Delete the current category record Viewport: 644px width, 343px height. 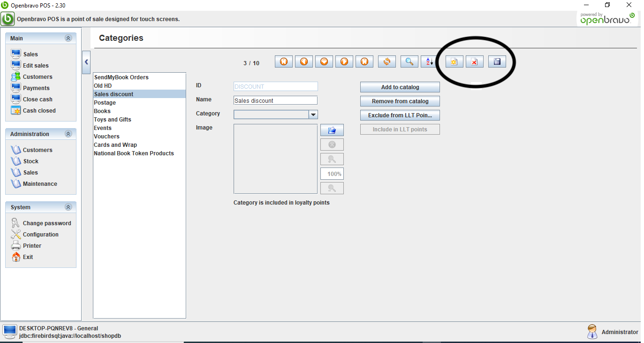pos(474,61)
